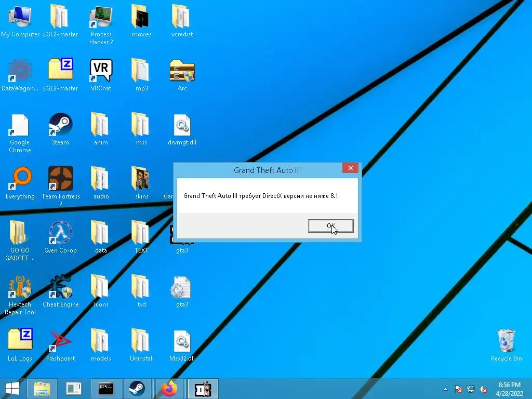
Task: Select the Google Chrome shortcut
Action: 20,133
